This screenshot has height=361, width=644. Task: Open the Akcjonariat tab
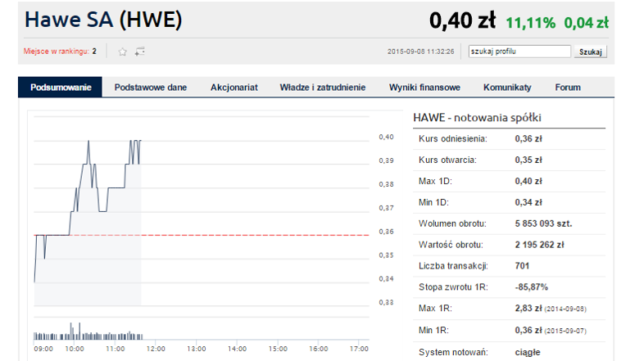[234, 88]
